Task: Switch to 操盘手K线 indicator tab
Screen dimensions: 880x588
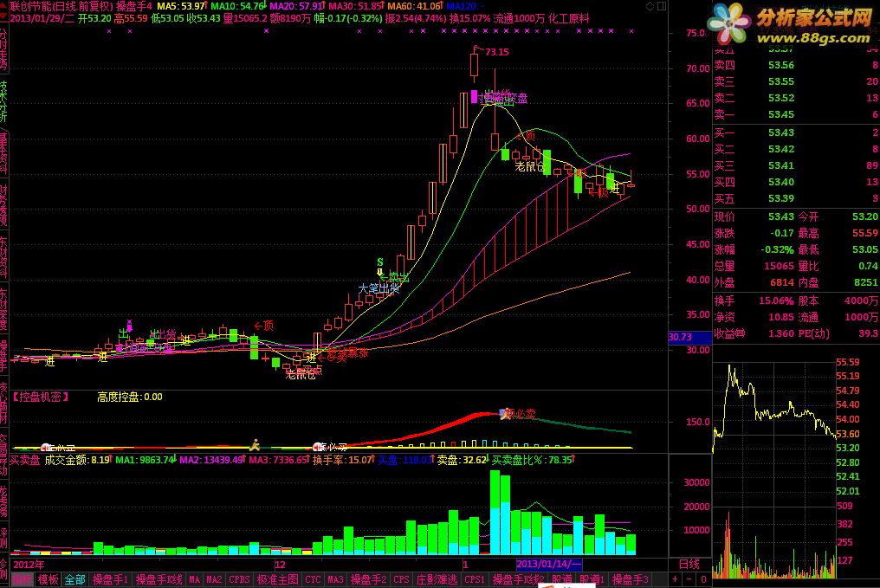Action: pyautogui.click(x=159, y=579)
